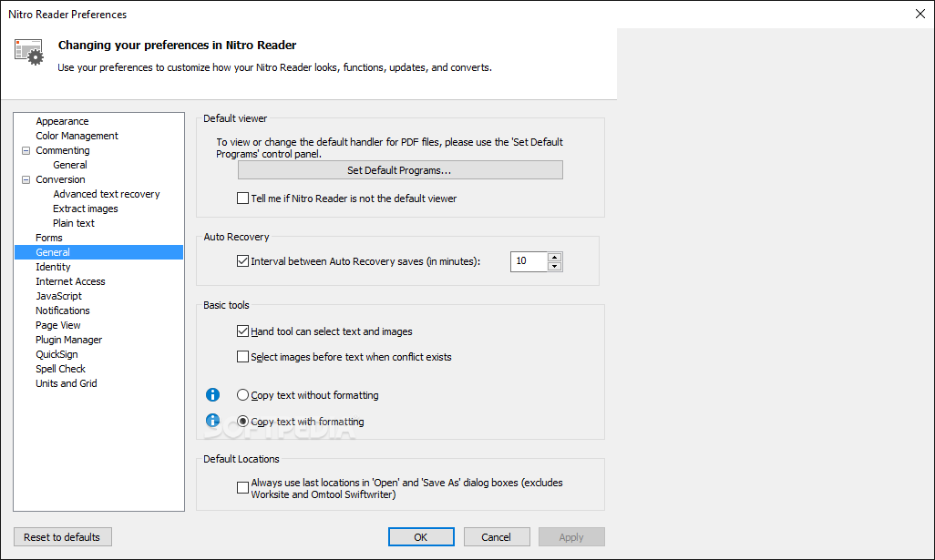Collapse the Commenting tree node

click(26, 151)
